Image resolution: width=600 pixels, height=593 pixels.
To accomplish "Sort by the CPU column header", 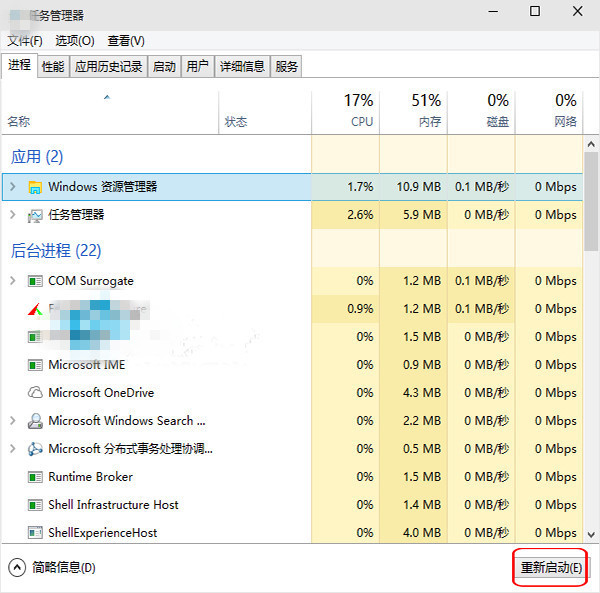I will 346,112.
